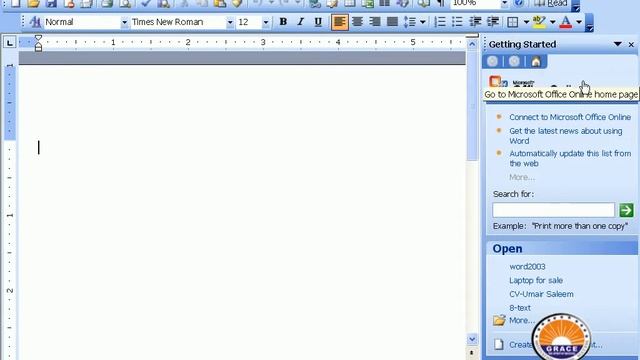Expand the Border style dropdown arrow
The width and height of the screenshot is (640, 360).
click(526, 22)
